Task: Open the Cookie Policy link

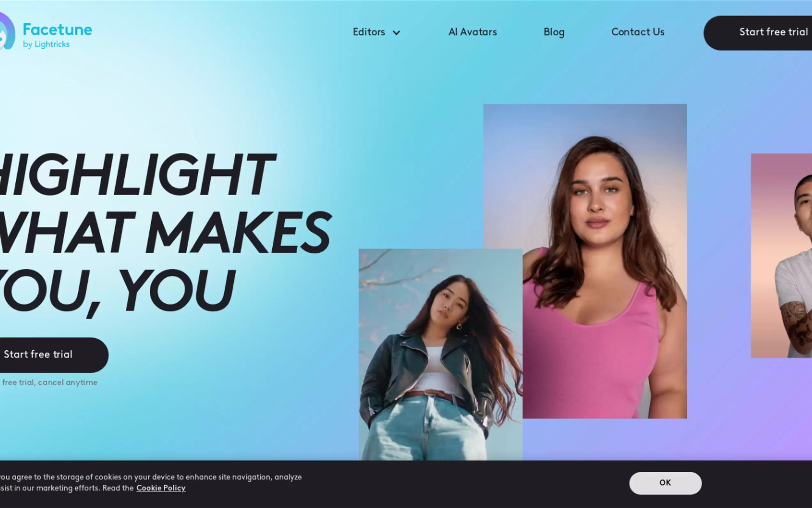Action: [x=161, y=488]
